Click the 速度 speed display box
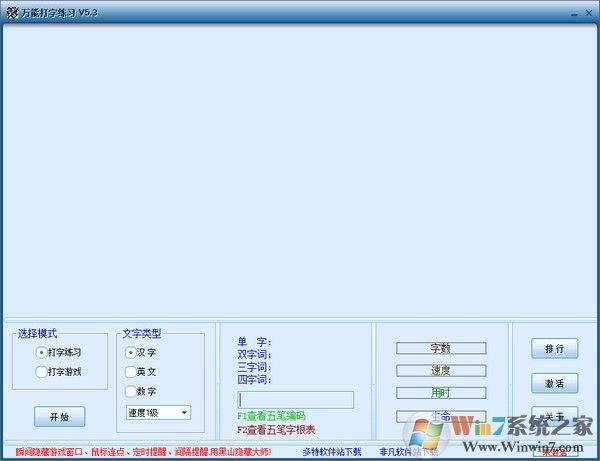This screenshot has width=600, height=461. click(440, 371)
